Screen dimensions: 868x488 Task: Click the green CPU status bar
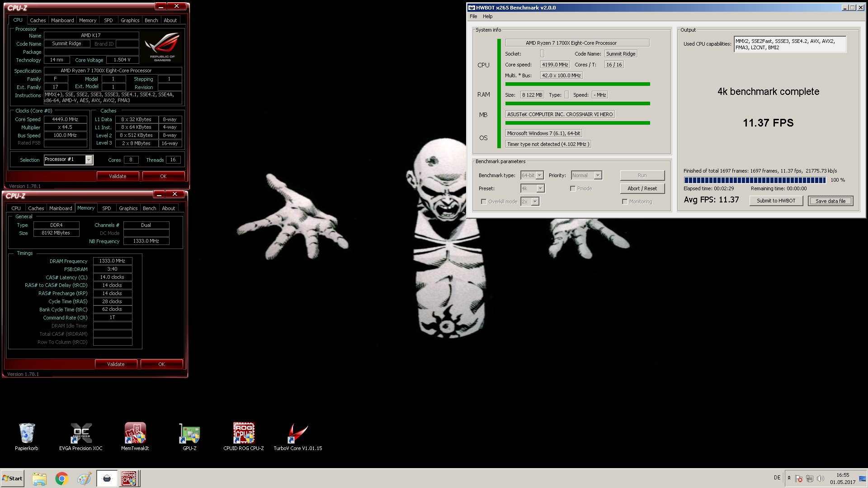(577, 84)
